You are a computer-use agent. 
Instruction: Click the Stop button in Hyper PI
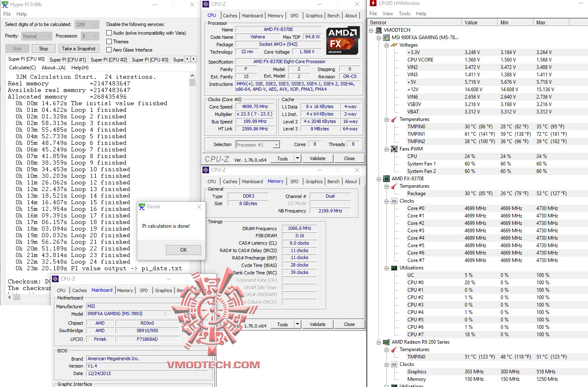click(x=43, y=49)
